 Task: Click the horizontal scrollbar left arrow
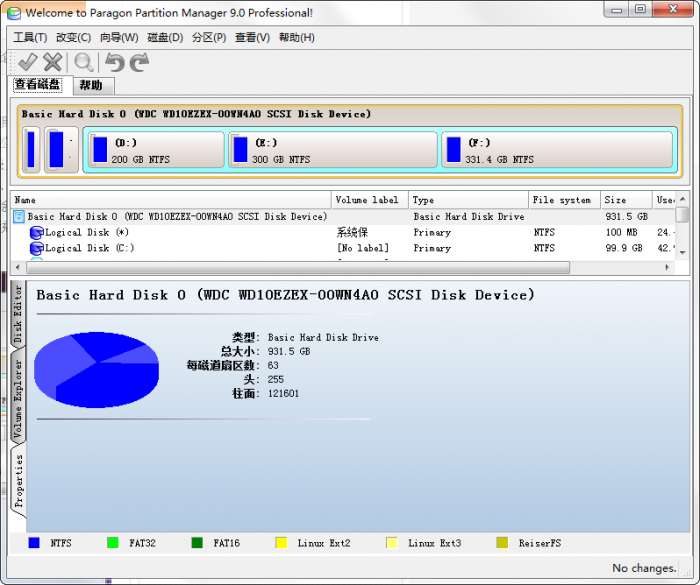tap(17, 267)
